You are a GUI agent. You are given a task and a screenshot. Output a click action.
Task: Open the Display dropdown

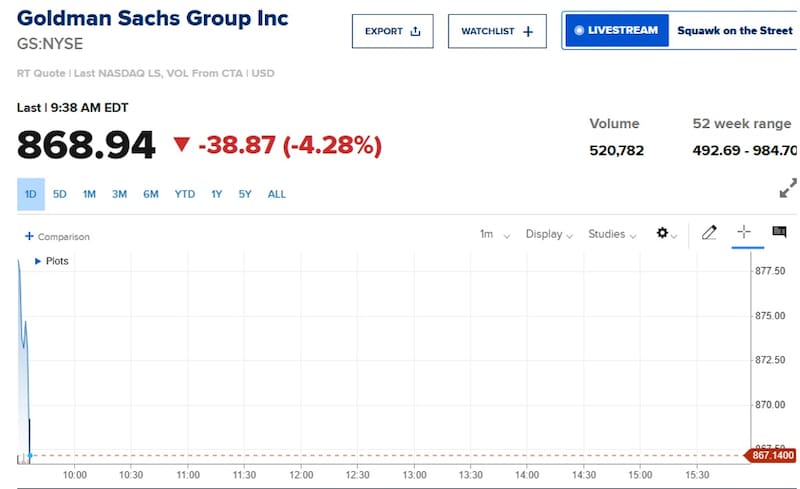(x=549, y=234)
